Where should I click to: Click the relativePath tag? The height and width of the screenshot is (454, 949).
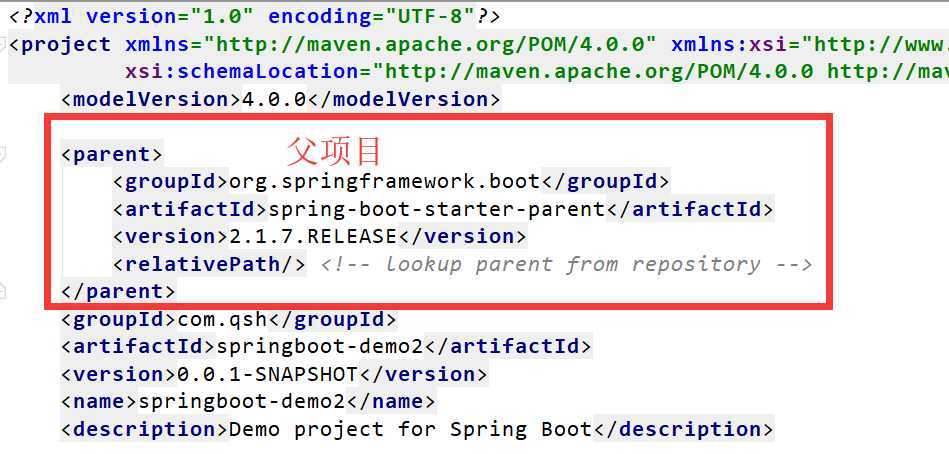coord(209,264)
